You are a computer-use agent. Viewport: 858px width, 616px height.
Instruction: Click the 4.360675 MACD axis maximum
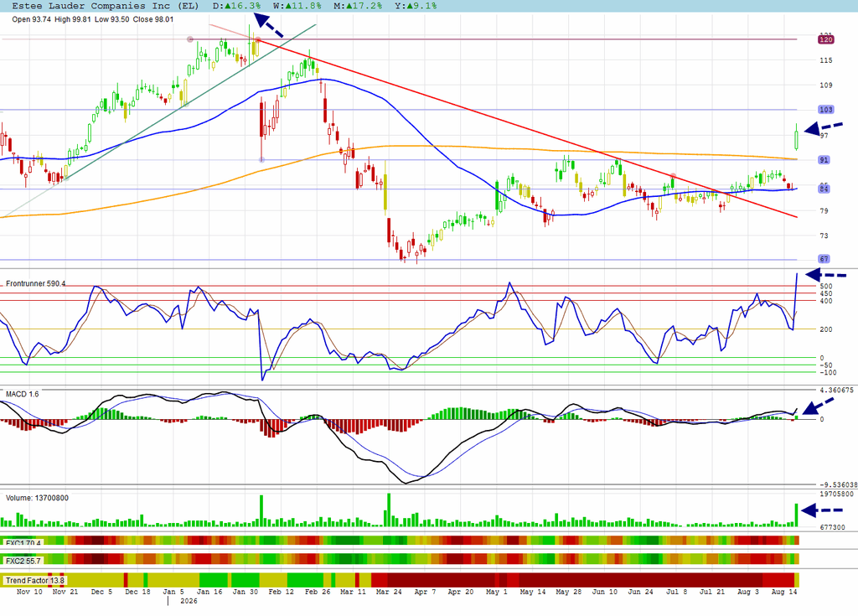(x=837, y=391)
